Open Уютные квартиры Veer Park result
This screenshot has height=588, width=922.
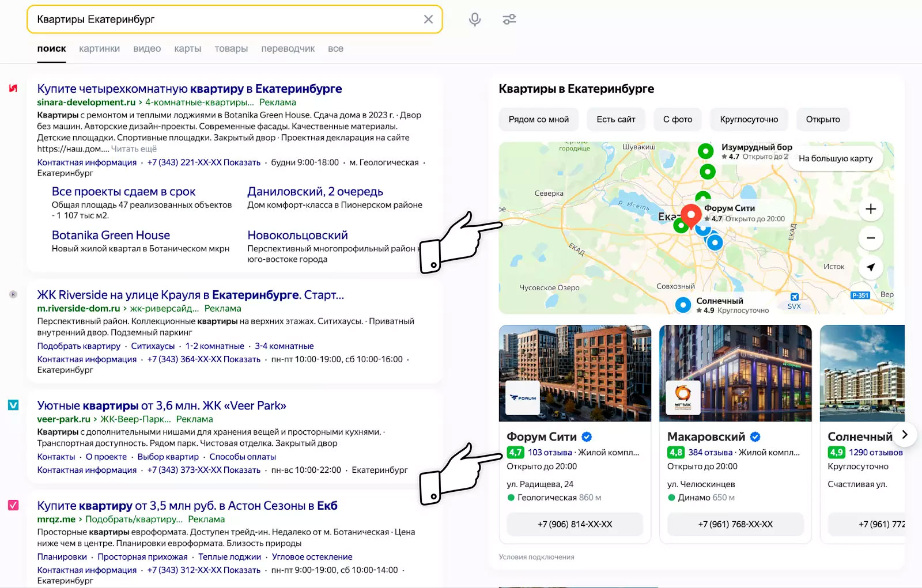pyautogui.click(x=161, y=405)
